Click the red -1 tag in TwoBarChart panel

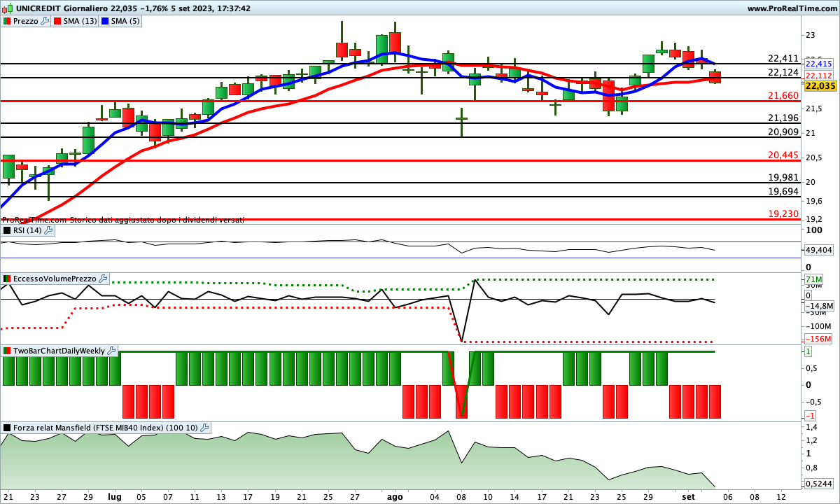click(x=809, y=415)
